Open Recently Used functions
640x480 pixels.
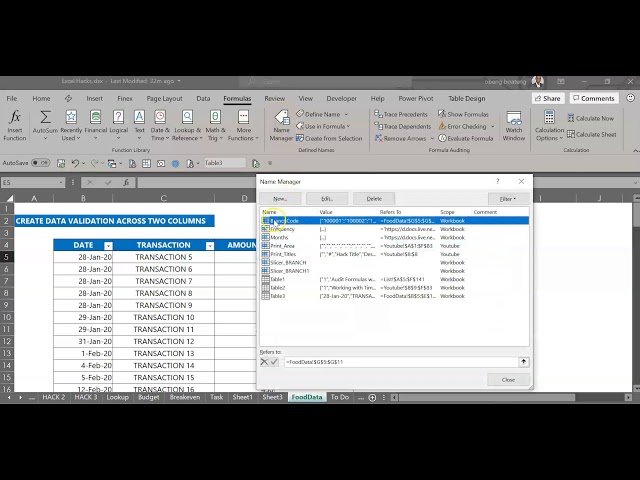click(71, 126)
